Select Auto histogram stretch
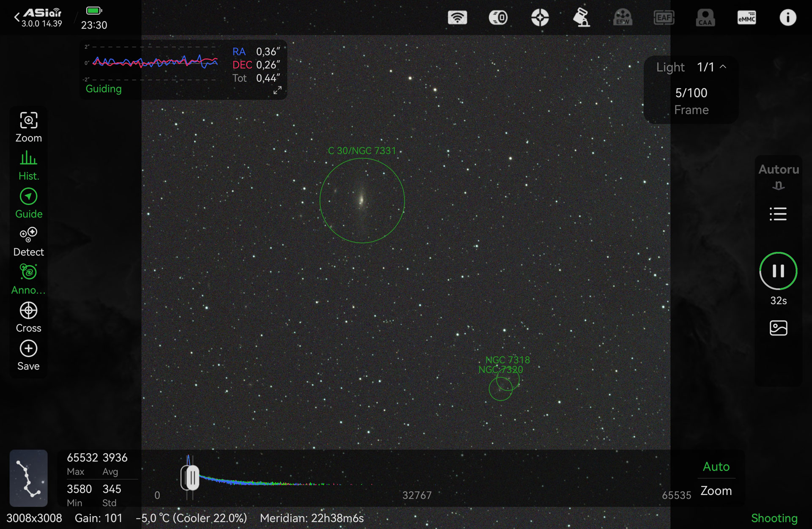Viewport: 812px width, 529px height. (716, 466)
